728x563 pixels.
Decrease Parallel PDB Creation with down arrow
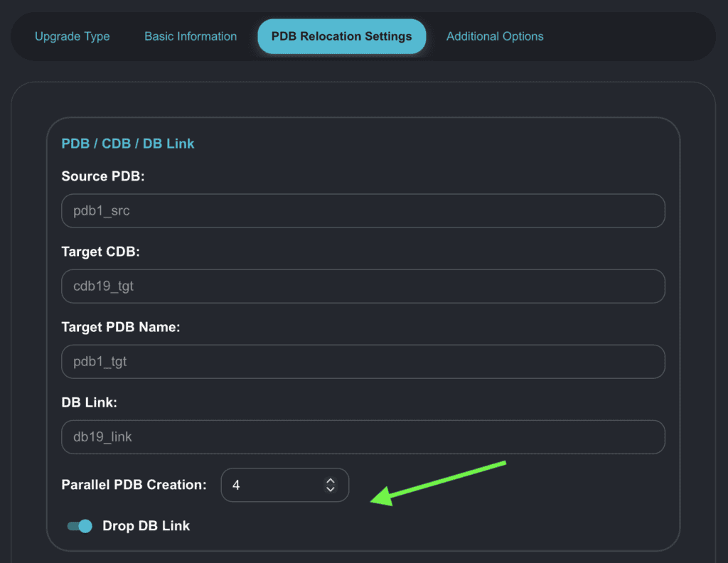coord(330,489)
